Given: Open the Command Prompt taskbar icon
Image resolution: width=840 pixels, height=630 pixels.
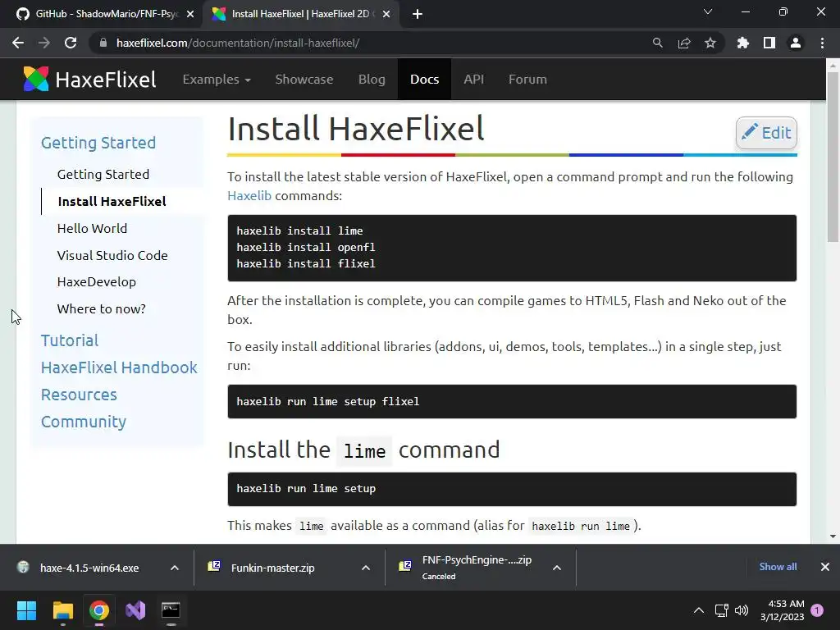Looking at the screenshot, I should (x=171, y=610).
